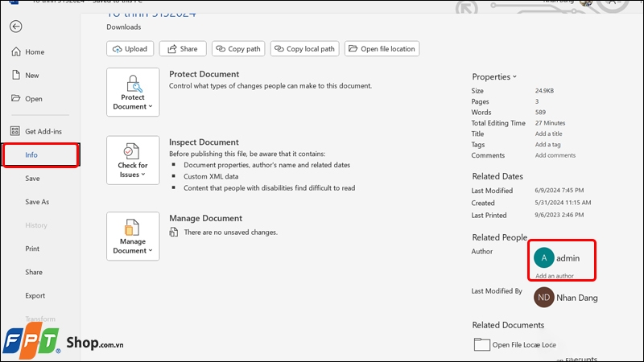Click the Nhan Dang avatar

pyautogui.click(x=544, y=296)
